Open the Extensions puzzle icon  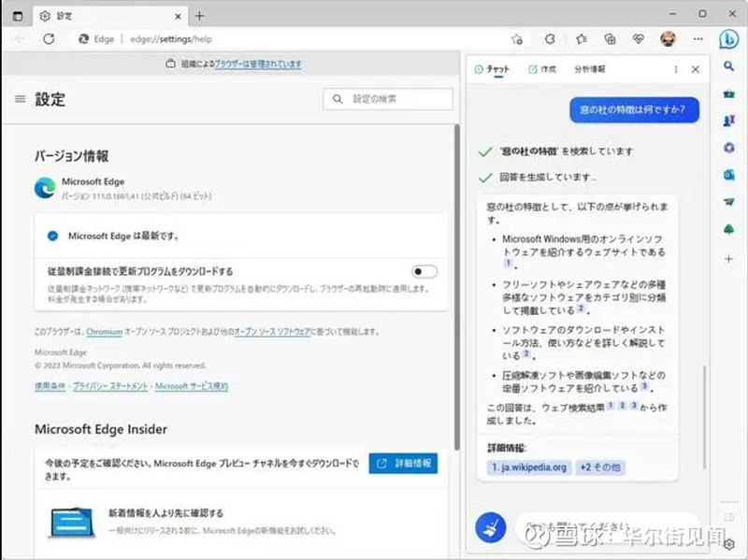(550, 39)
